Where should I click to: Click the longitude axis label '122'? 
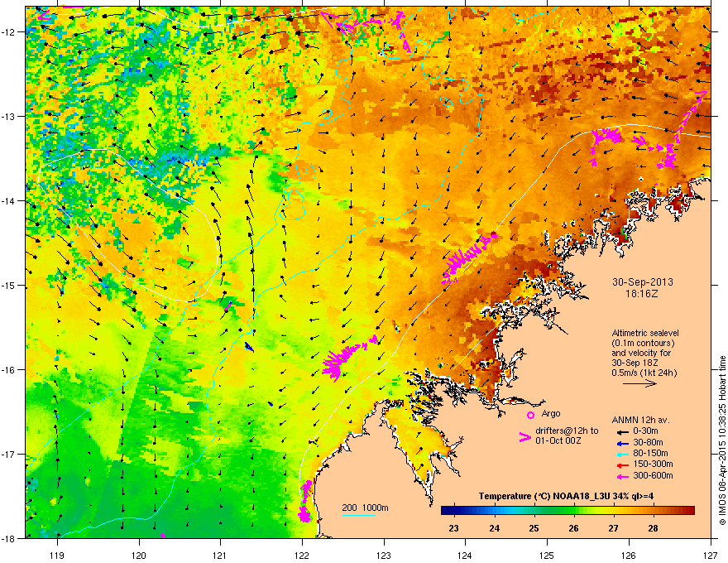(302, 555)
